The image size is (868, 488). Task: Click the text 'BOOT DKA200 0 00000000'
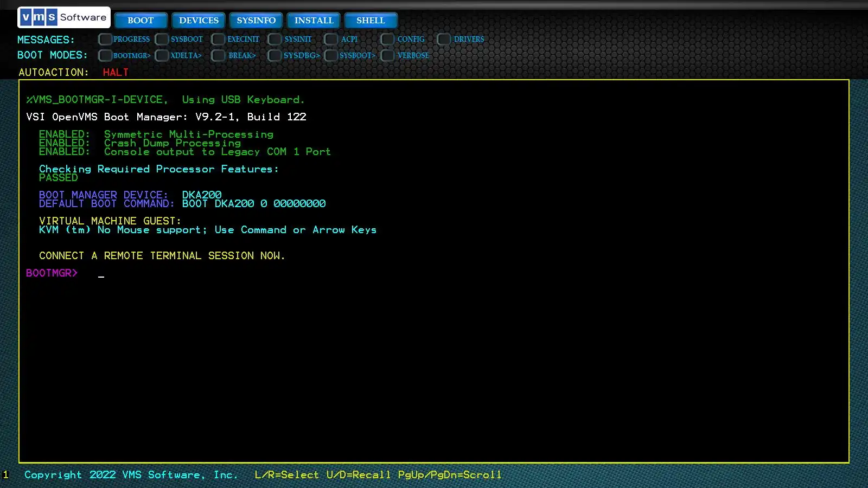[x=254, y=204]
